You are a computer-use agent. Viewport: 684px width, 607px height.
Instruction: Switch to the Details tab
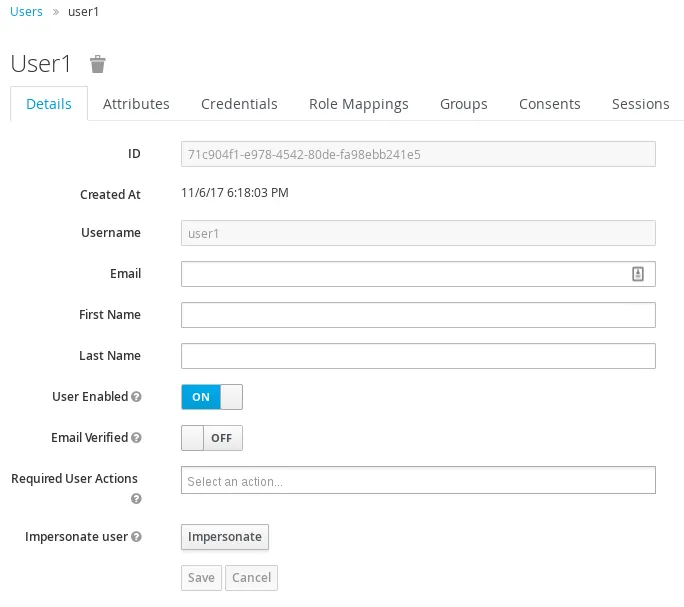coord(49,104)
